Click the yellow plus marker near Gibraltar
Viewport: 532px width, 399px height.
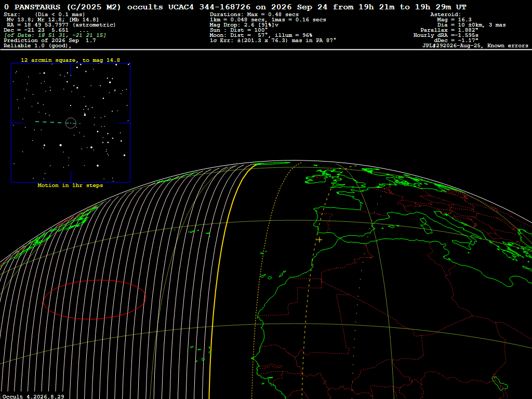320,240
